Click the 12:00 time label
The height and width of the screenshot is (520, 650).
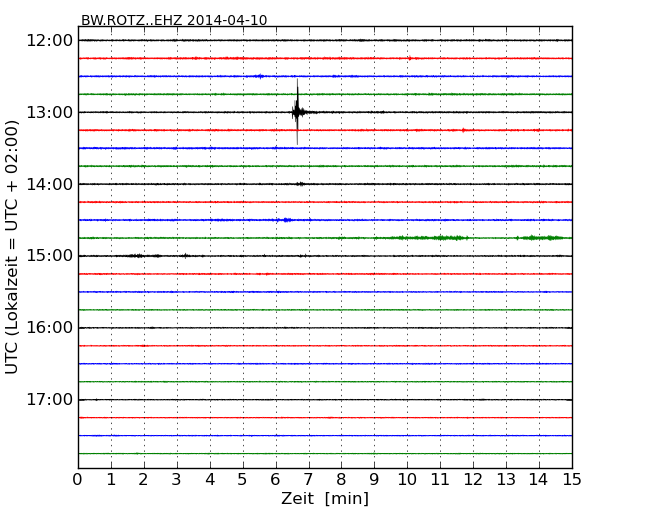click(50, 41)
